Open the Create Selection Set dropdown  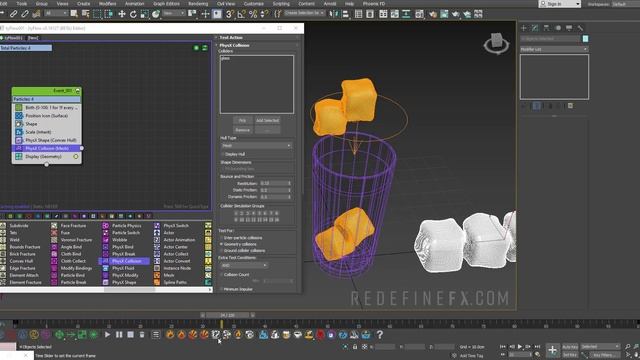304,13
